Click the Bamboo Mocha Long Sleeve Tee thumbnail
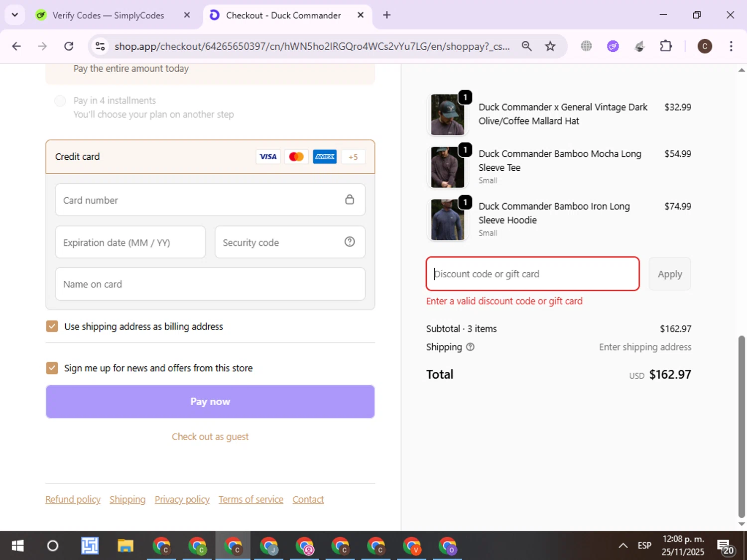The height and width of the screenshot is (560, 747). coord(447,167)
